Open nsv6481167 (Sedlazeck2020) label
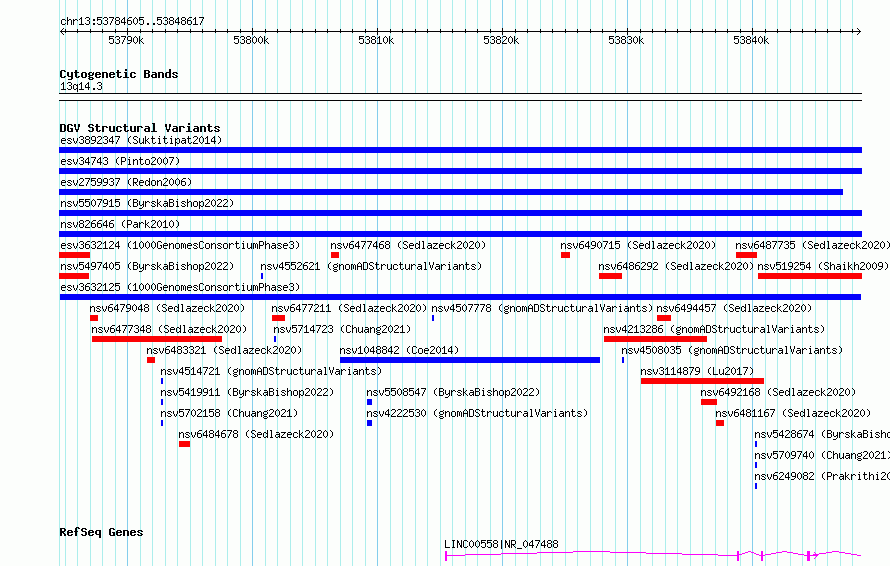This screenshot has height=566, width=890. [793, 413]
